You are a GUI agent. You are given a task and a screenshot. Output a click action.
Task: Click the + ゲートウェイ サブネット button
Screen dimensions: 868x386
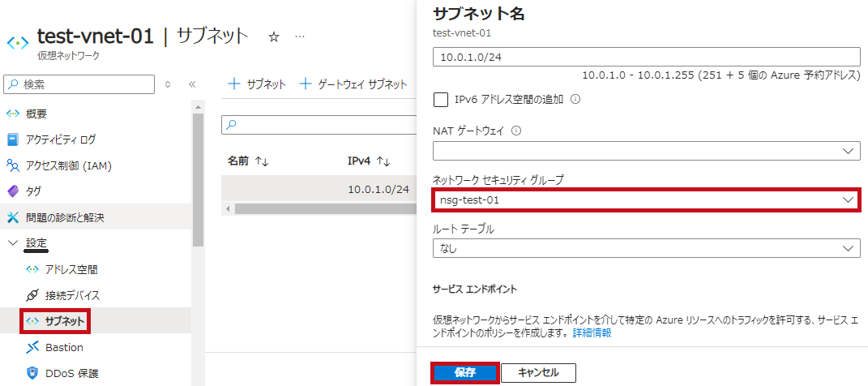pyautogui.click(x=353, y=84)
